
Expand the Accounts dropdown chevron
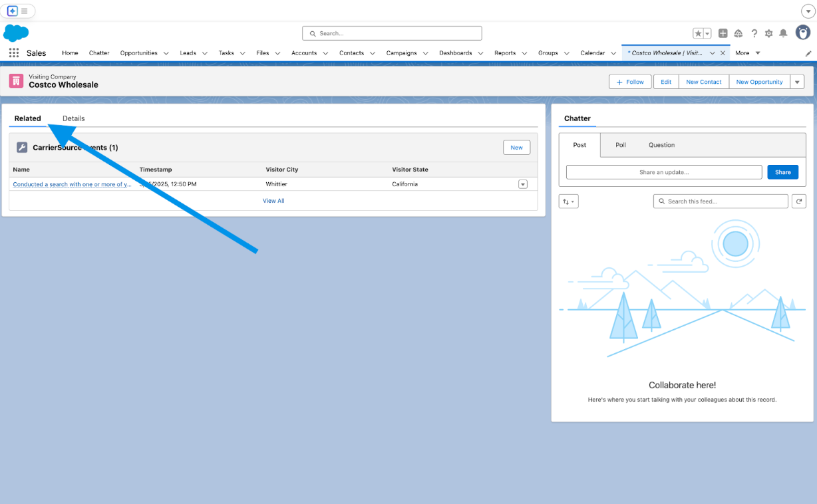coord(325,53)
